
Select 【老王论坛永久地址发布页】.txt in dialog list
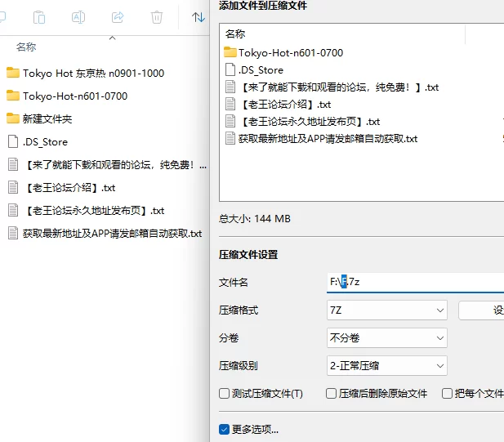302,122
